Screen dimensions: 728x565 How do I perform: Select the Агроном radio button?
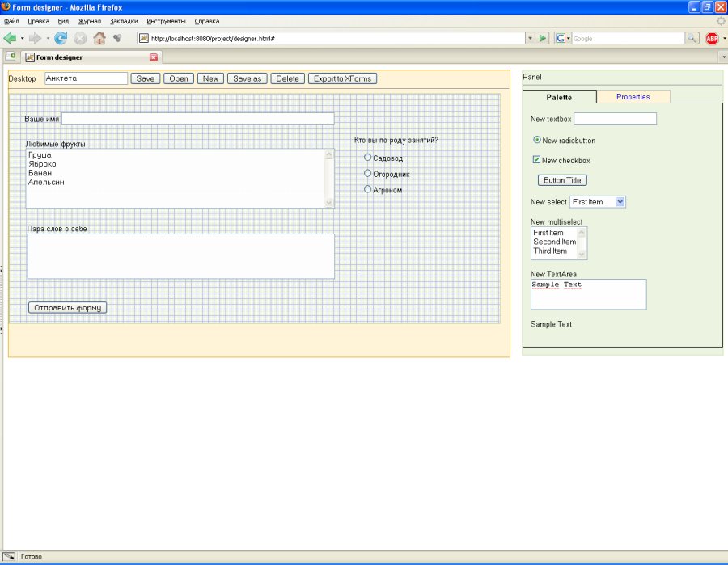coord(367,189)
